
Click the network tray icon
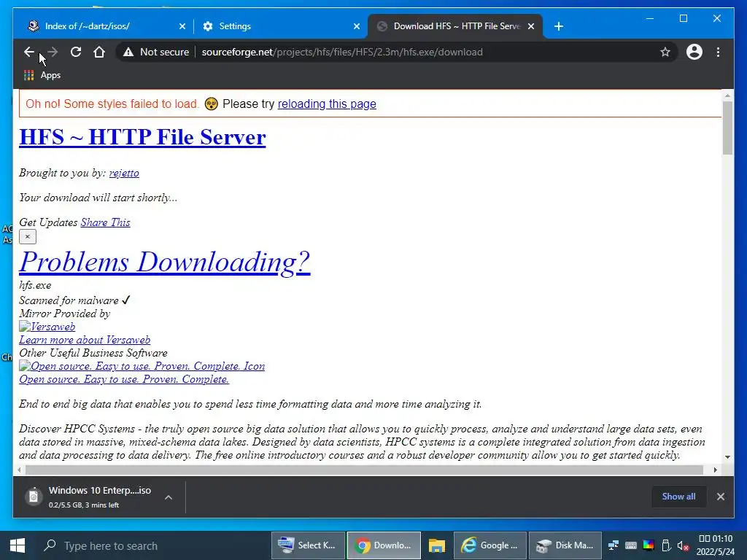(x=613, y=545)
